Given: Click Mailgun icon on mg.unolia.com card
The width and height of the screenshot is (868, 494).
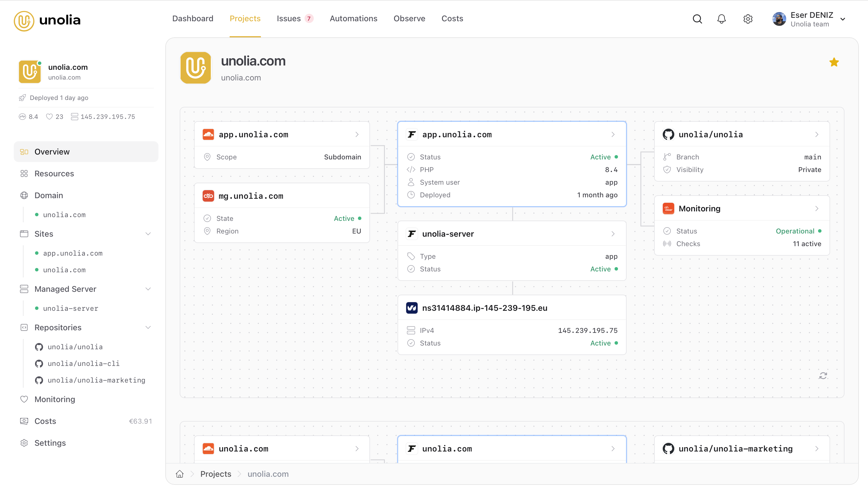Looking at the screenshot, I should [x=208, y=196].
